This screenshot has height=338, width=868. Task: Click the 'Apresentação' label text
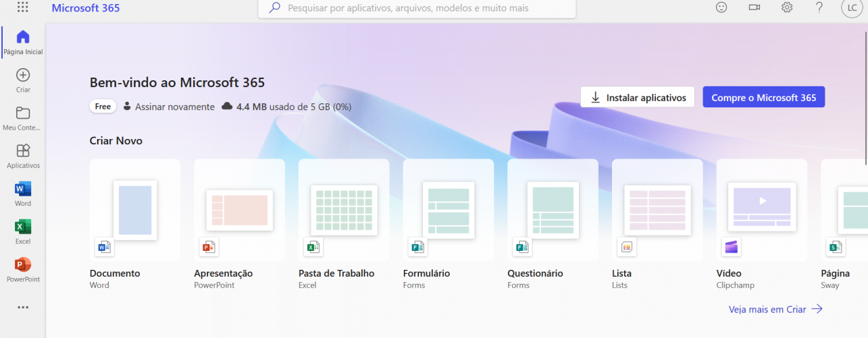[224, 273]
